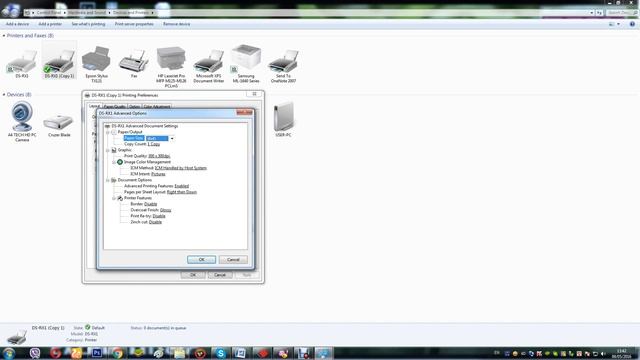Image resolution: width=640 pixels, height=360 pixels.
Task: Open the file explorer folder taskbar icon
Action: (179, 353)
